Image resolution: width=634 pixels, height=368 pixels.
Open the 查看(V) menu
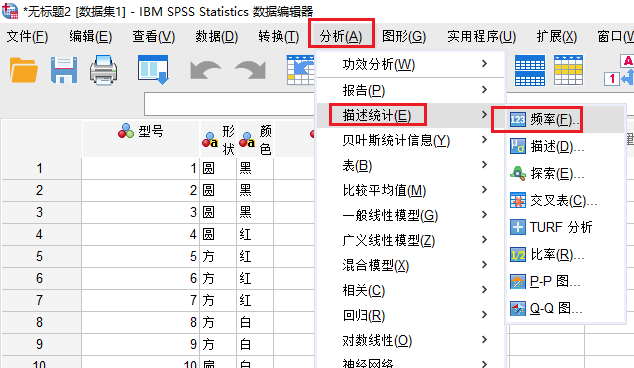154,37
